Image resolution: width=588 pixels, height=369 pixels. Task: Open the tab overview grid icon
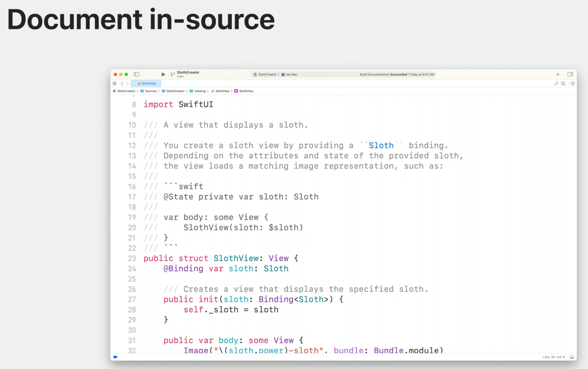[x=115, y=84]
